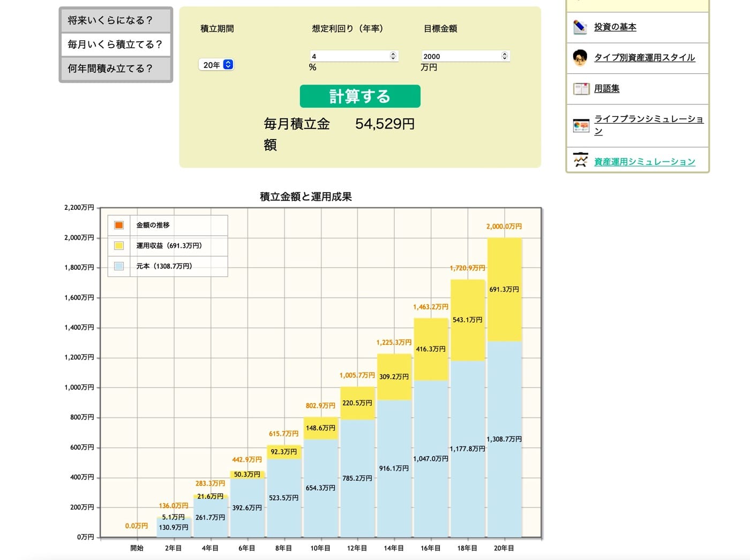Click the orange 金額の推移 legend swatch

click(119, 225)
